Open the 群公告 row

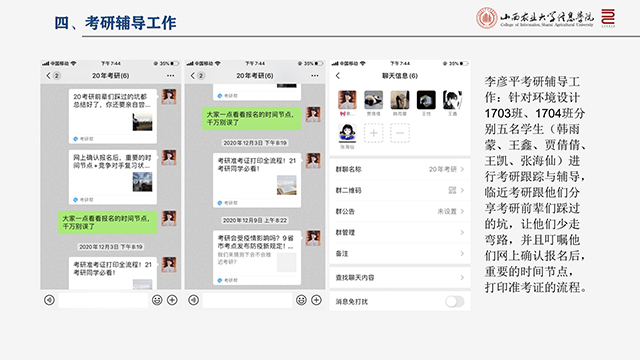400,211
